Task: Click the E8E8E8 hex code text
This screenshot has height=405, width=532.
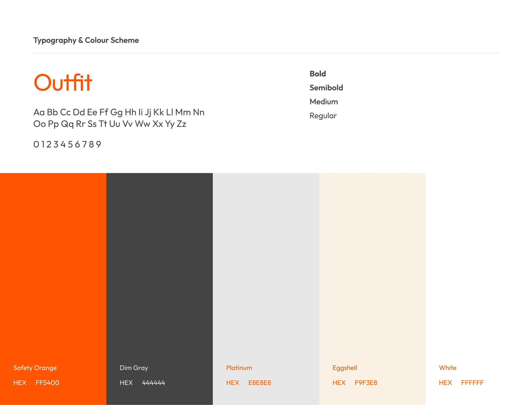Action: [x=260, y=383]
